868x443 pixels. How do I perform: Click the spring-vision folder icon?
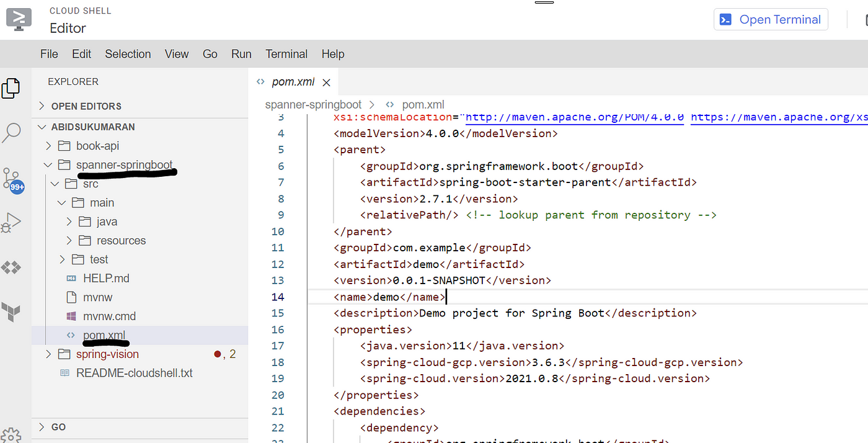[x=64, y=354]
